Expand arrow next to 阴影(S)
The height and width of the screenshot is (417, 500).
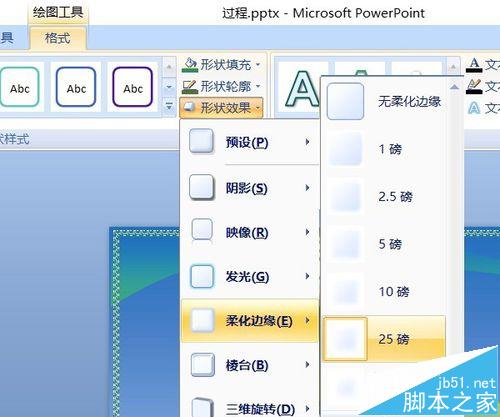[x=307, y=188]
